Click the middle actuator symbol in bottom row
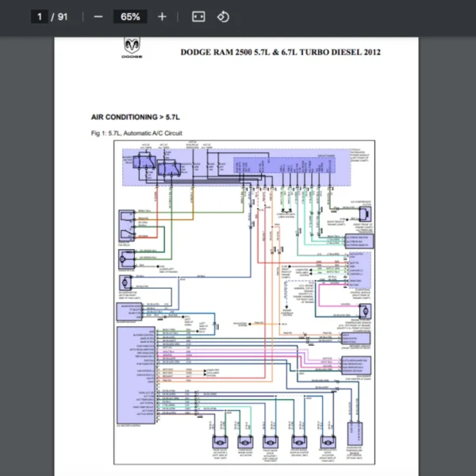The width and height of the screenshot is (476, 476). [x=271, y=441]
